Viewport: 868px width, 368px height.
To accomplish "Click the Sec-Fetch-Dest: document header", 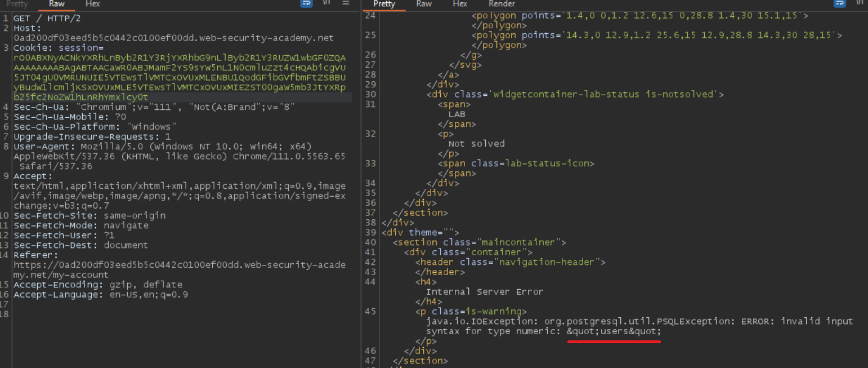I will 80,245.
